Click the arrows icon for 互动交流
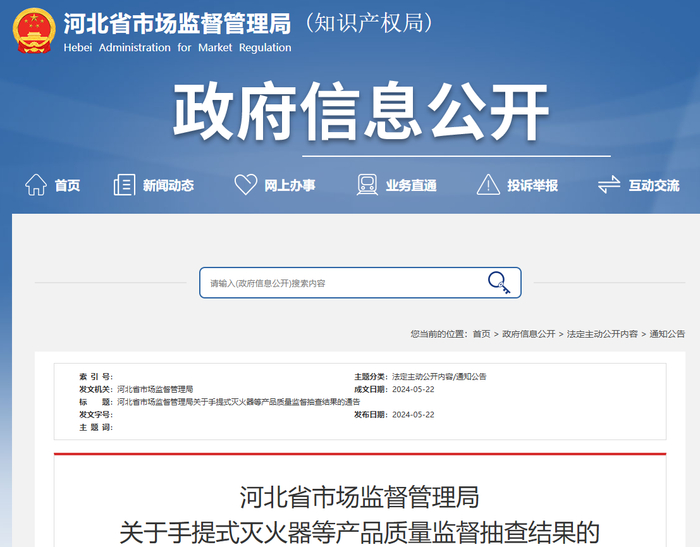Image resolution: width=700 pixels, height=547 pixels. [609, 184]
